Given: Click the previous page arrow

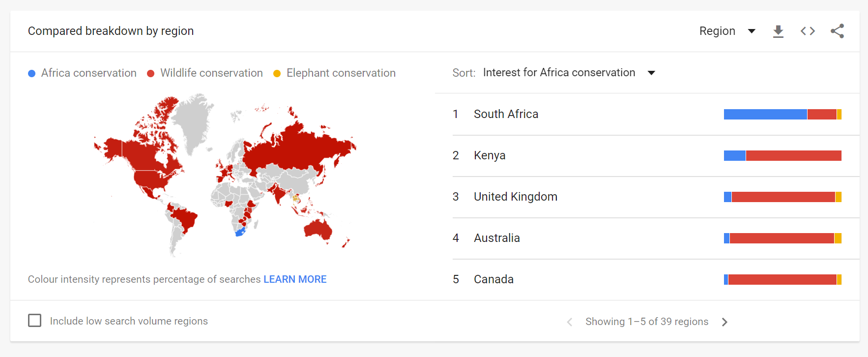Looking at the screenshot, I should 569,322.
